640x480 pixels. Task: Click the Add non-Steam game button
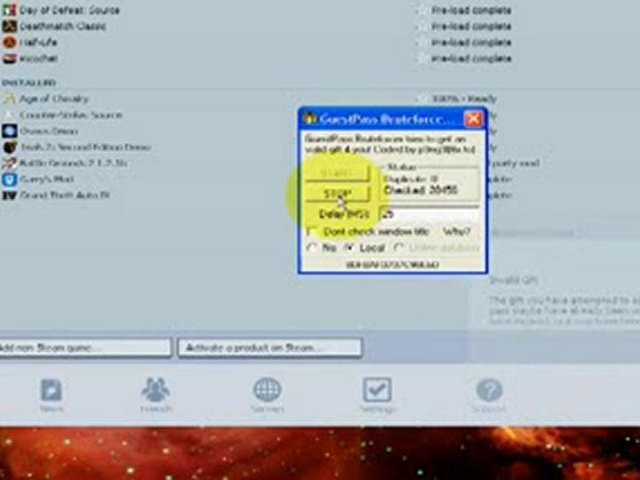84,347
